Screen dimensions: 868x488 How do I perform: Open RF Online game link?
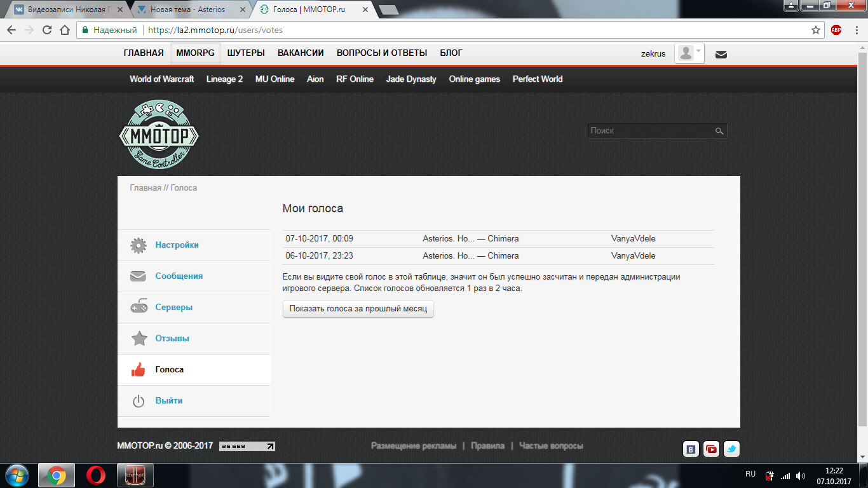tap(355, 79)
